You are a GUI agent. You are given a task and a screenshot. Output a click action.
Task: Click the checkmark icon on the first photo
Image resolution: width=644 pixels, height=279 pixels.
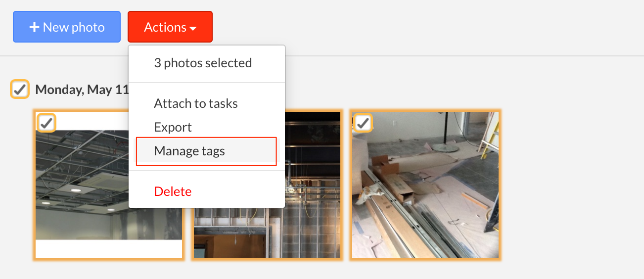[x=46, y=123]
